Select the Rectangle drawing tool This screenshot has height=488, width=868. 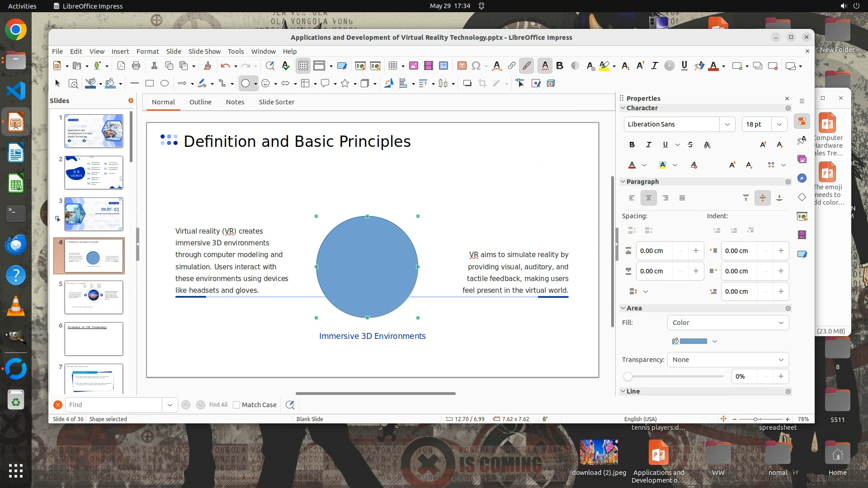(x=150, y=83)
